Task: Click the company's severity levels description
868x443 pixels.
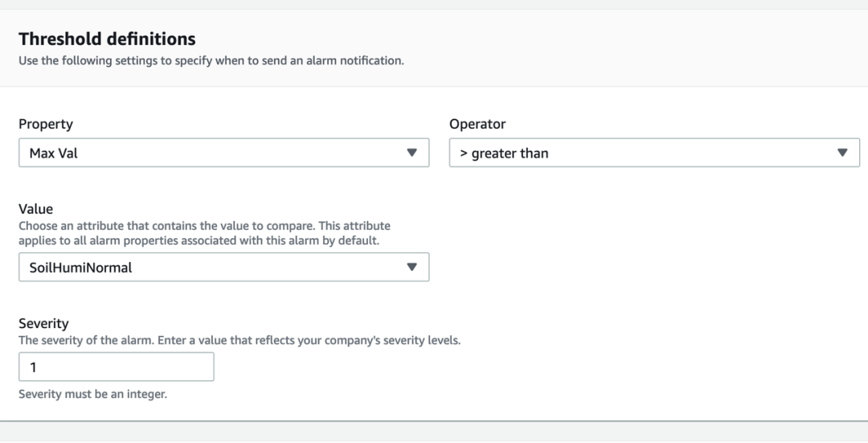Action: [x=240, y=340]
